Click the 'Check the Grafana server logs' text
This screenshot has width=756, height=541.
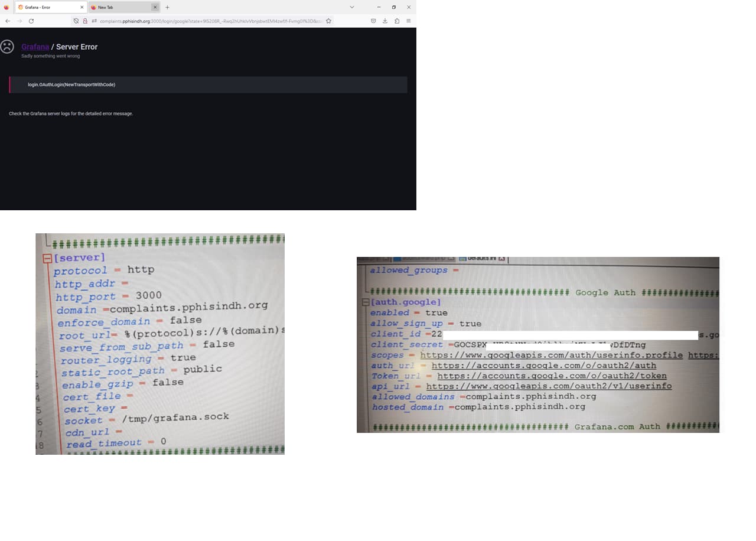click(x=71, y=113)
